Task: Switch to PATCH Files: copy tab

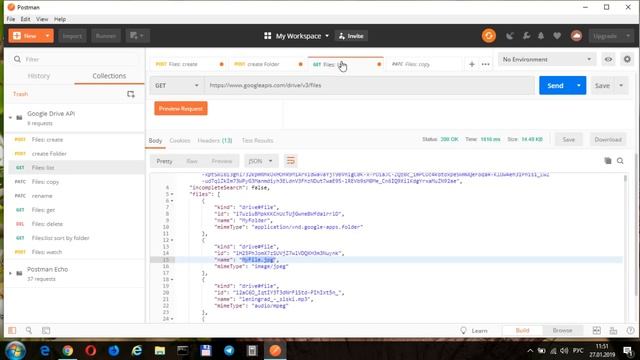Action: (x=424, y=64)
